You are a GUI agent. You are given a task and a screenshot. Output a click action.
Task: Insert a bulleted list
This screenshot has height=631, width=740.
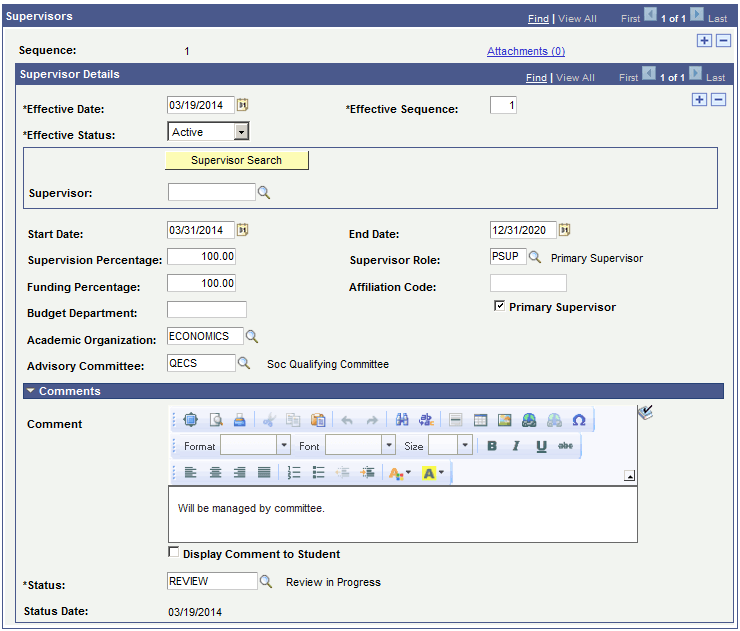(319, 472)
